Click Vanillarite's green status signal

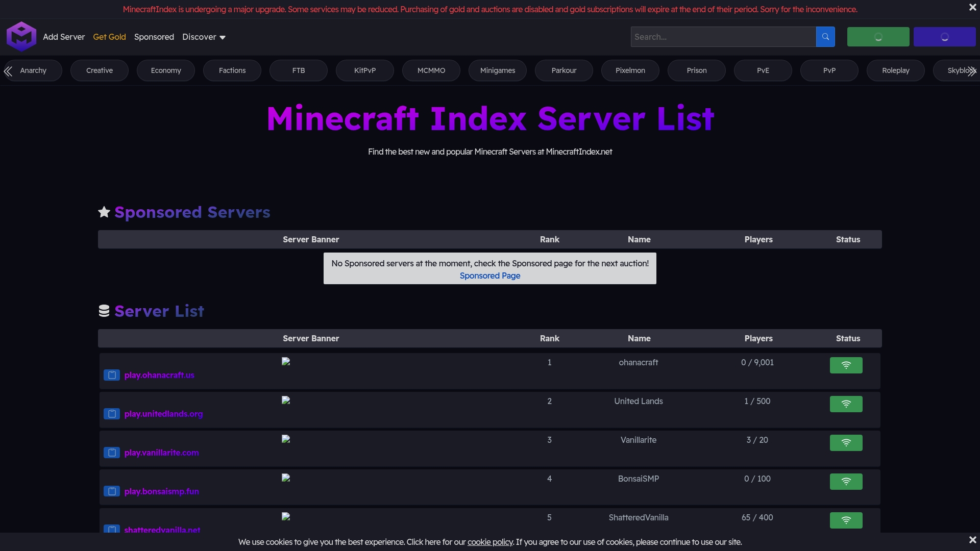846,443
